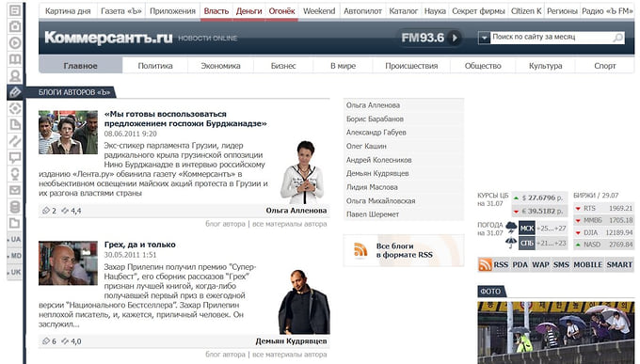Click the comments icon on the Бурджанадзе post
Viewport: 640px width, 364px height.
(x=46, y=211)
